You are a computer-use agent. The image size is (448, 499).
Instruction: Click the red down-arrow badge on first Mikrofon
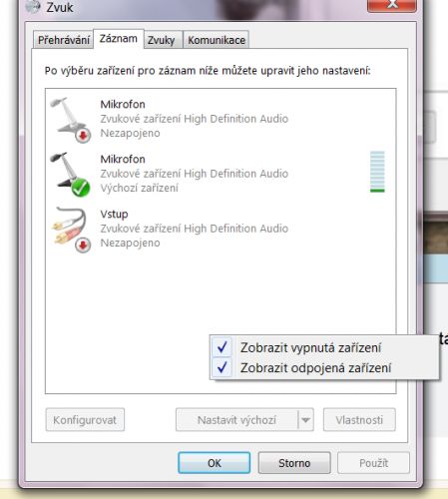[x=83, y=135]
